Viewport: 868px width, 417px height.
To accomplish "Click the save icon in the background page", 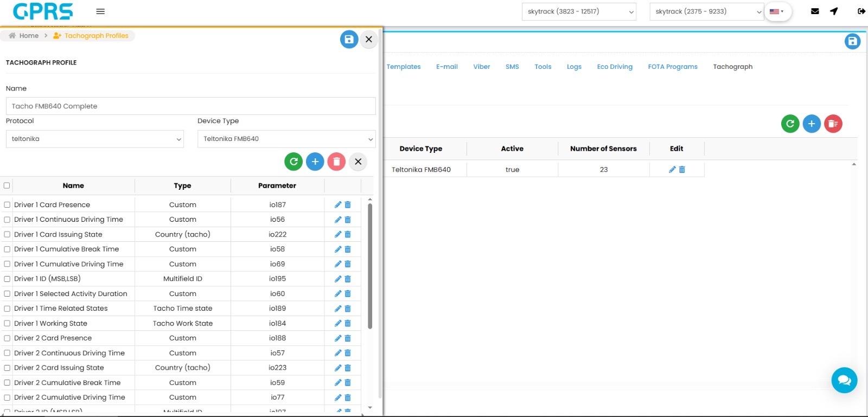I will pyautogui.click(x=852, y=41).
